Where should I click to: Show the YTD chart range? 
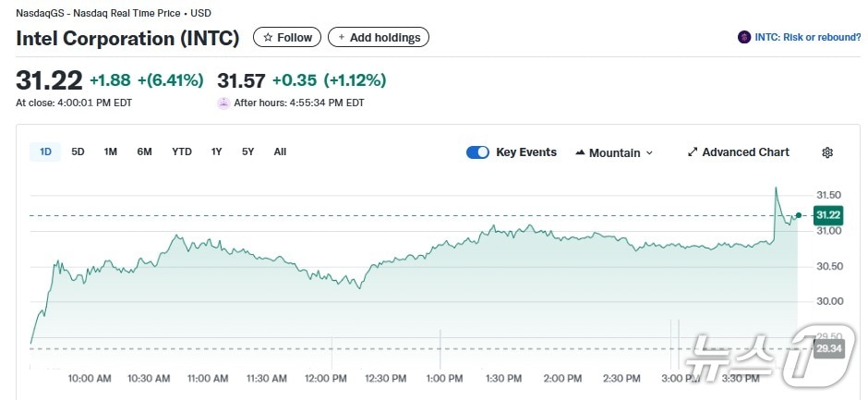pos(182,152)
